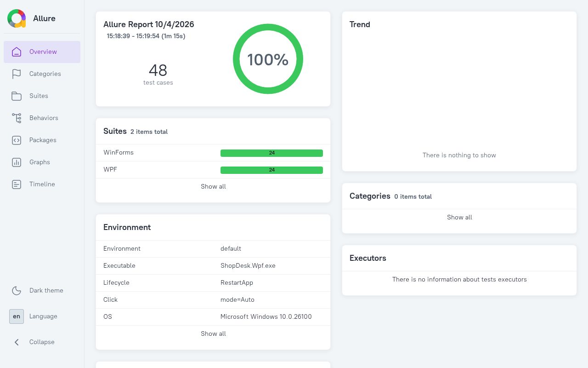Click the Timeline icon in sidebar
This screenshot has height=368, width=588.
(x=17, y=184)
